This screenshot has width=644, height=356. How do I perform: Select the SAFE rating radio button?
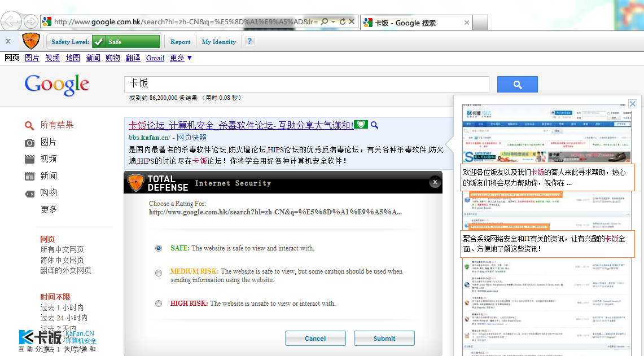(x=159, y=248)
